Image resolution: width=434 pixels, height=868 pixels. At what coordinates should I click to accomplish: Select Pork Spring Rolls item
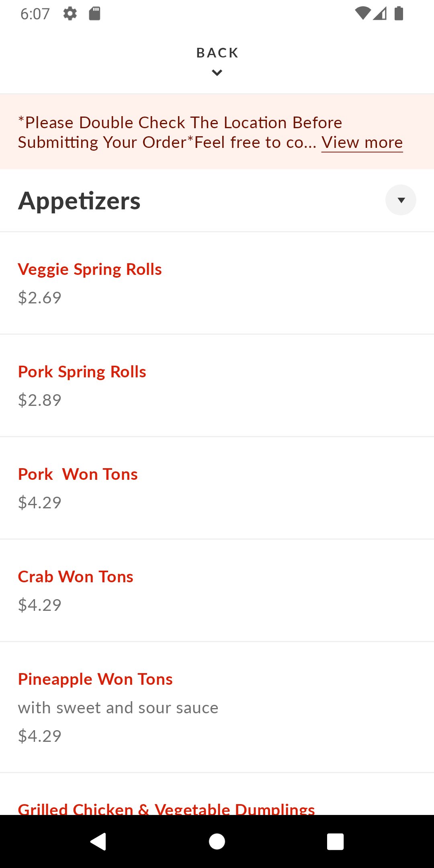tap(82, 372)
